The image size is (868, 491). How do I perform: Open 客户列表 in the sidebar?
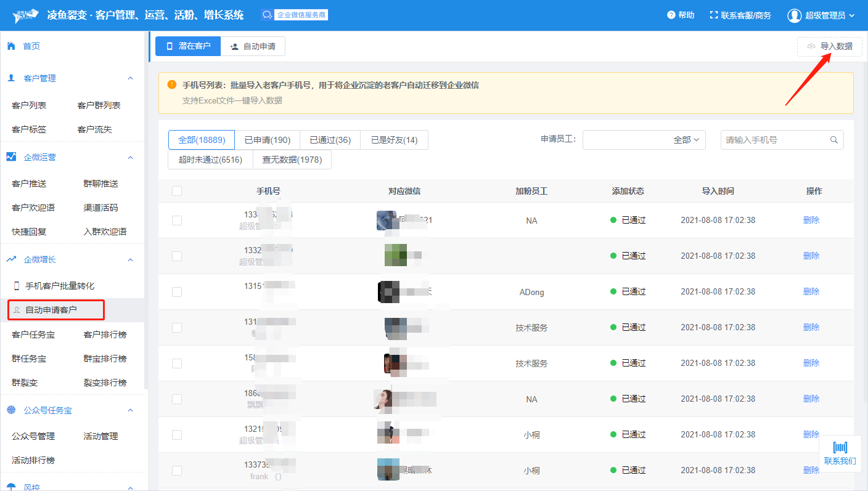pos(29,105)
